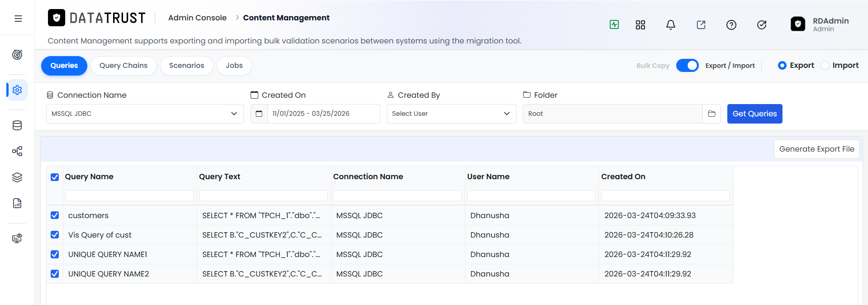Image resolution: width=868 pixels, height=305 pixels.
Task: Click the 2026-03-24T04:10:26.28 timestamp
Action: pyautogui.click(x=649, y=235)
